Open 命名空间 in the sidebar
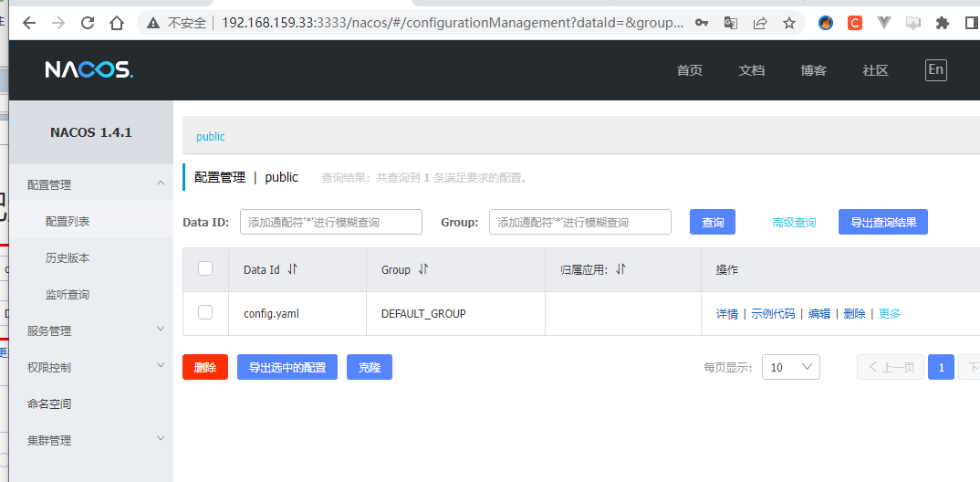The image size is (980, 482). coord(49,403)
